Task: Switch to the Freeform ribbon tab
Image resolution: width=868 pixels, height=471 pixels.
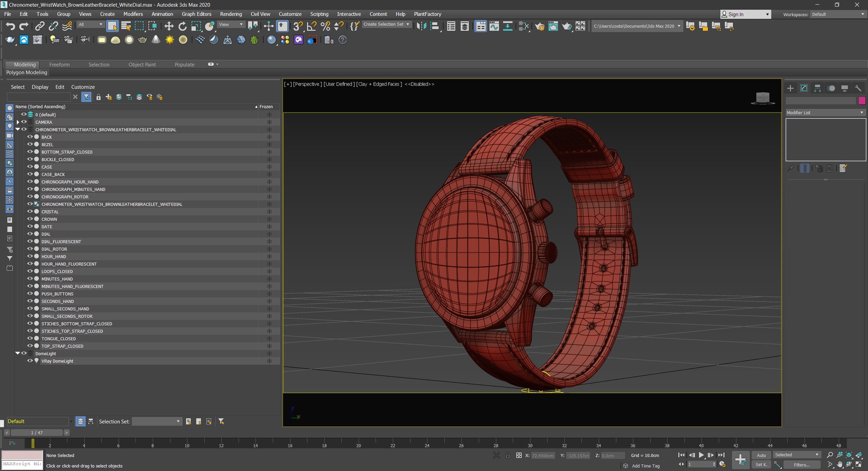Action: point(59,65)
